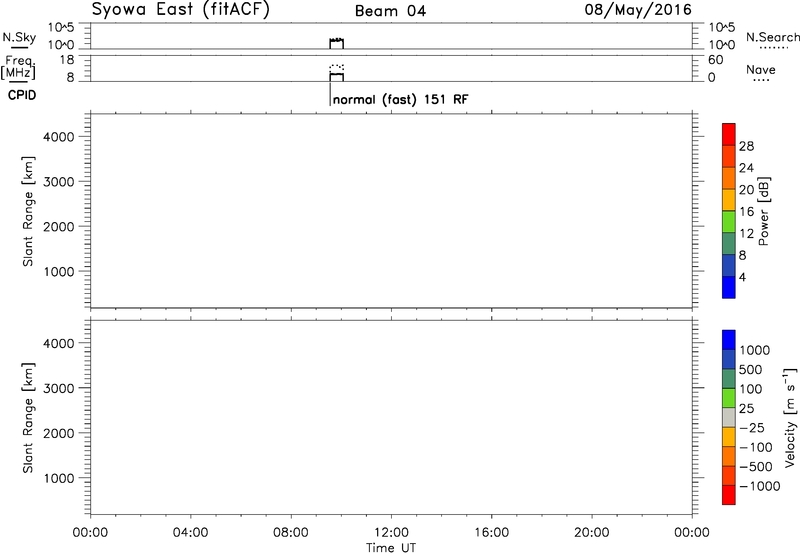
Task: Pick the bright blue top Velocity colorbar segment
Action: point(729,340)
